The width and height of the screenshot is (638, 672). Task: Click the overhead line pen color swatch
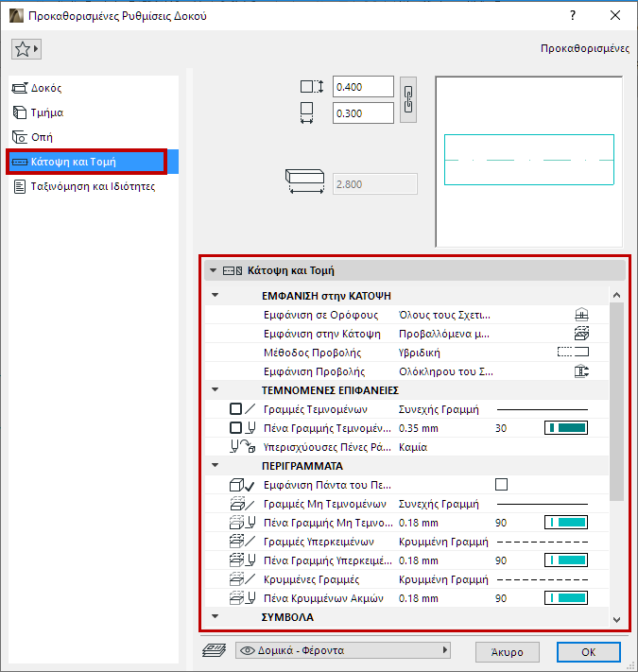tap(566, 560)
